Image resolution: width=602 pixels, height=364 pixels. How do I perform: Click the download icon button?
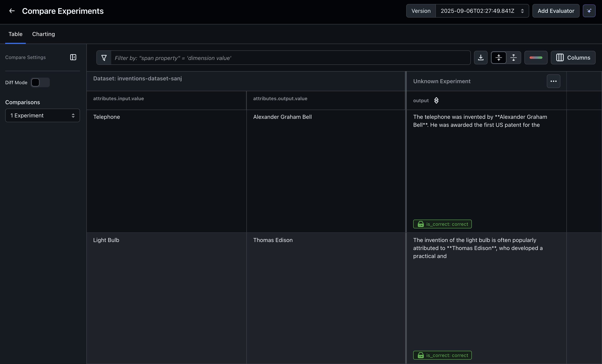481,58
